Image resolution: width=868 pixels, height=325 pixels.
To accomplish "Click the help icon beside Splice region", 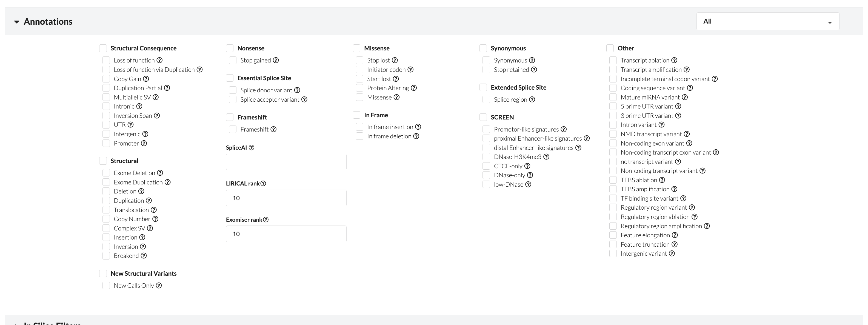I will click(x=532, y=99).
